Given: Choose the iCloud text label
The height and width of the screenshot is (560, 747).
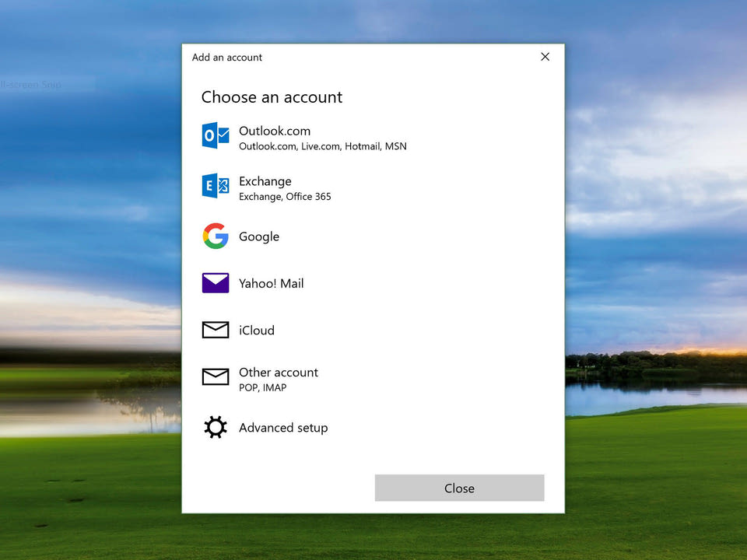Looking at the screenshot, I should tap(257, 330).
